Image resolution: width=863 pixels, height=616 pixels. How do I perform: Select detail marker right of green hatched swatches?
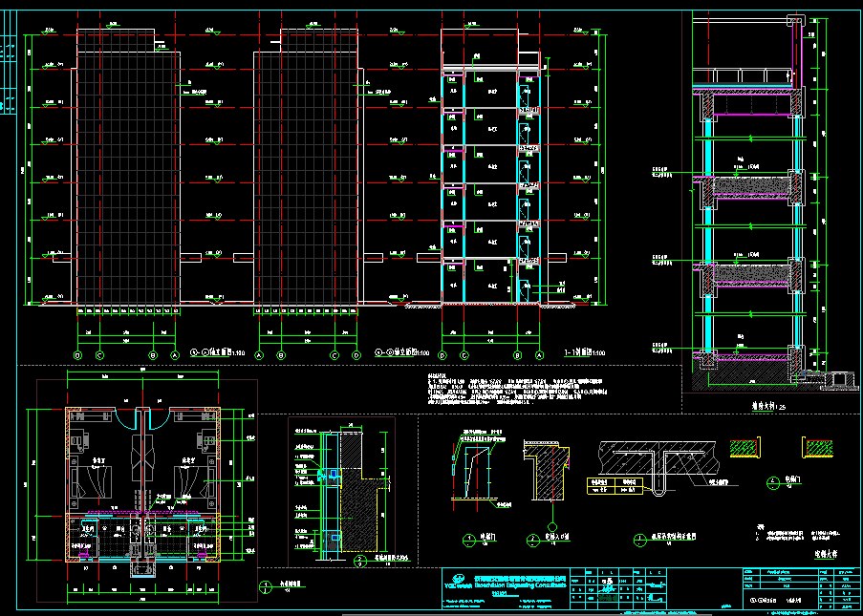[x=772, y=480]
